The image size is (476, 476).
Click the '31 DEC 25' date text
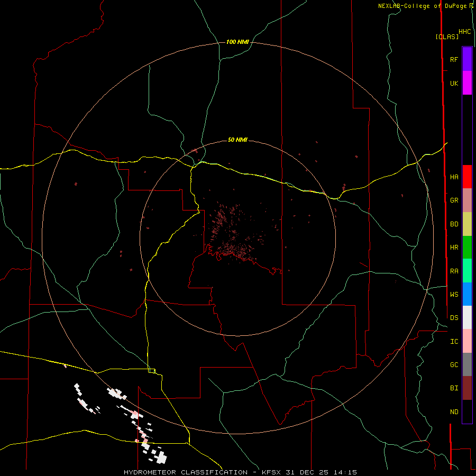[x=308, y=472]
